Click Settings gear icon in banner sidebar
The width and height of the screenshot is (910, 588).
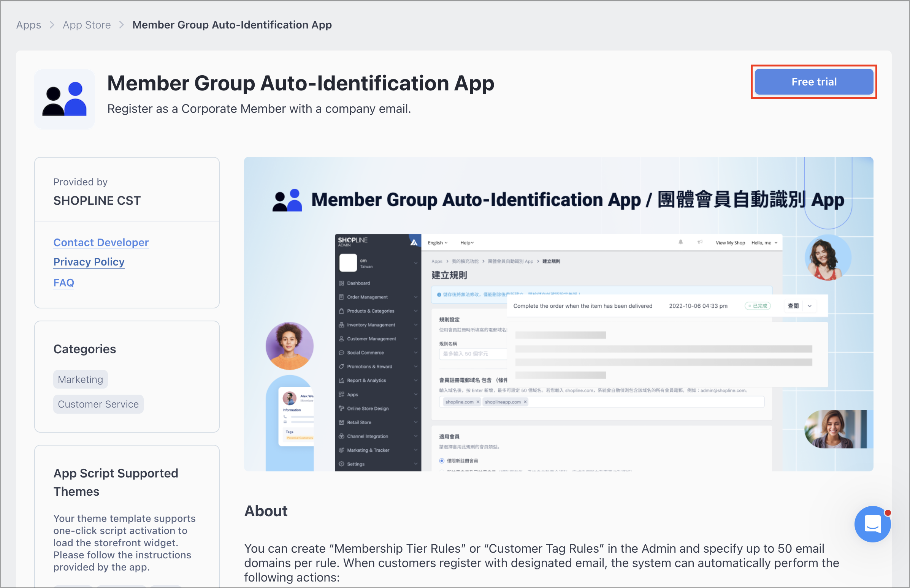point(341,464)
